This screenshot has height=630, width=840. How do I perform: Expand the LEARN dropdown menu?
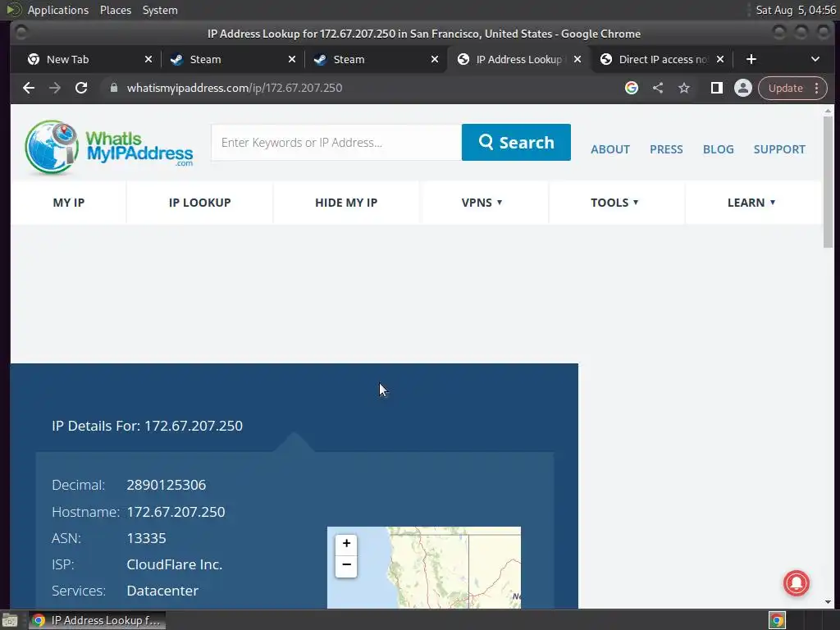(x=751, y=203)
